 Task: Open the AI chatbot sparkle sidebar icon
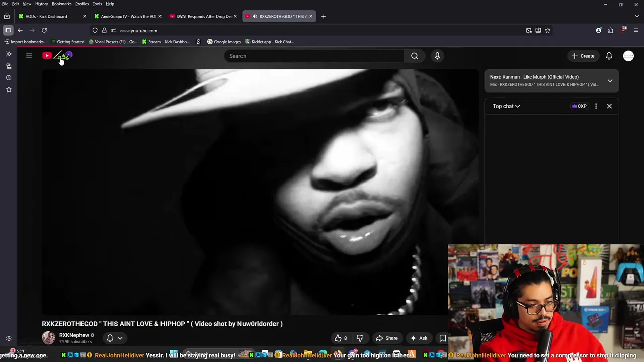click(9, 54)
